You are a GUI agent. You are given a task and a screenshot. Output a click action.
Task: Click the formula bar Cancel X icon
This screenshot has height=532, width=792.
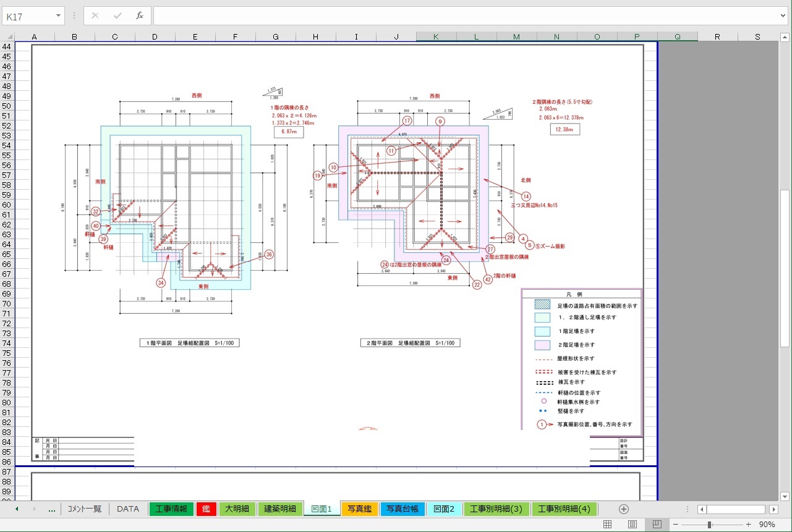pyautogui.click(x=95, y=16)
